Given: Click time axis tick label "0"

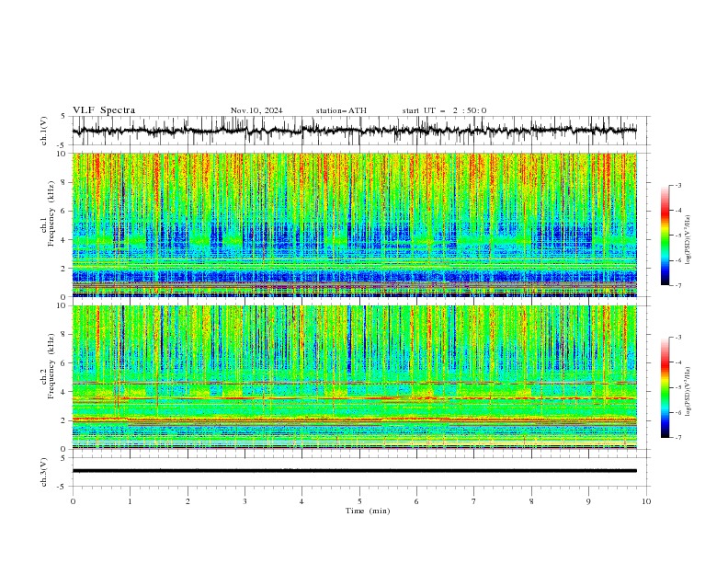Looking at the screenshot, I should tap(73, 501).
